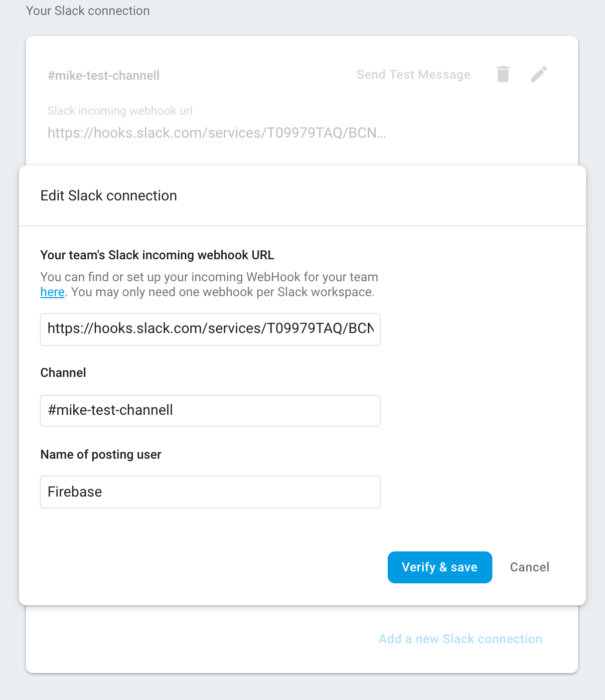This screenshot has width=605, height=700.
Task: Click the 'Your team's Slack incoming webhook URL' heading
Action: click(x=156, y=255)
